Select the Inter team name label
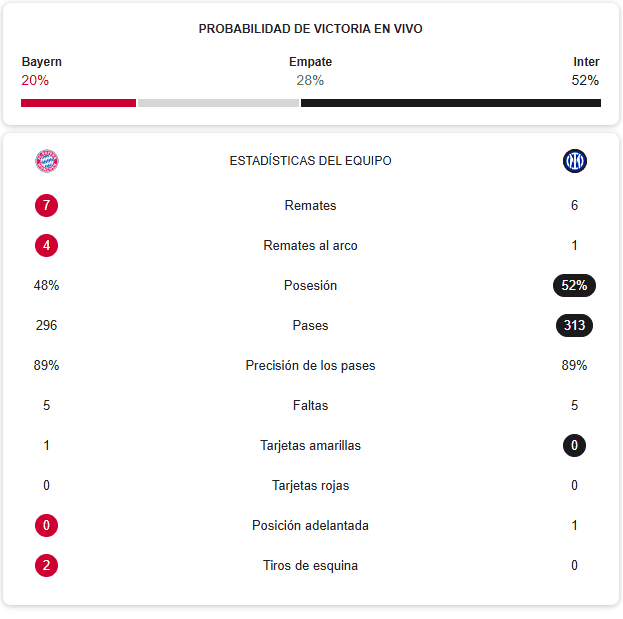 coord(586,62)
